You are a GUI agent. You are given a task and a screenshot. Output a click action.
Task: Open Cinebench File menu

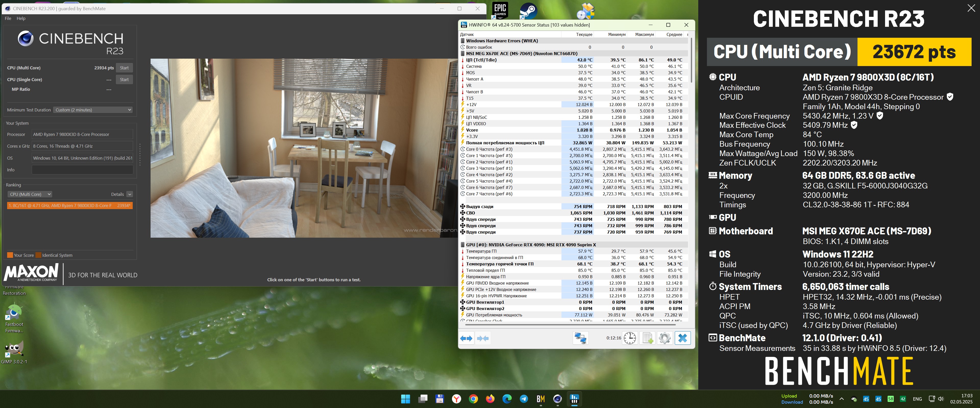8,18
